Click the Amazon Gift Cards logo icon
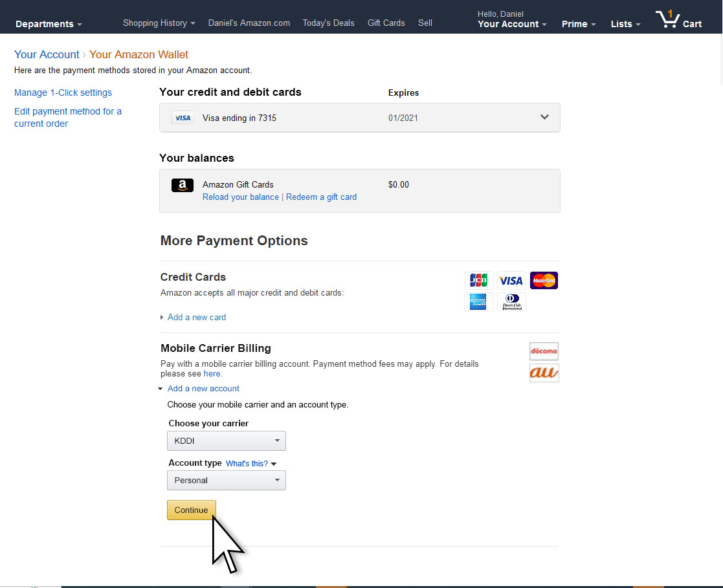Viewport: 723px width, 588px height. [x=183, y=186]
